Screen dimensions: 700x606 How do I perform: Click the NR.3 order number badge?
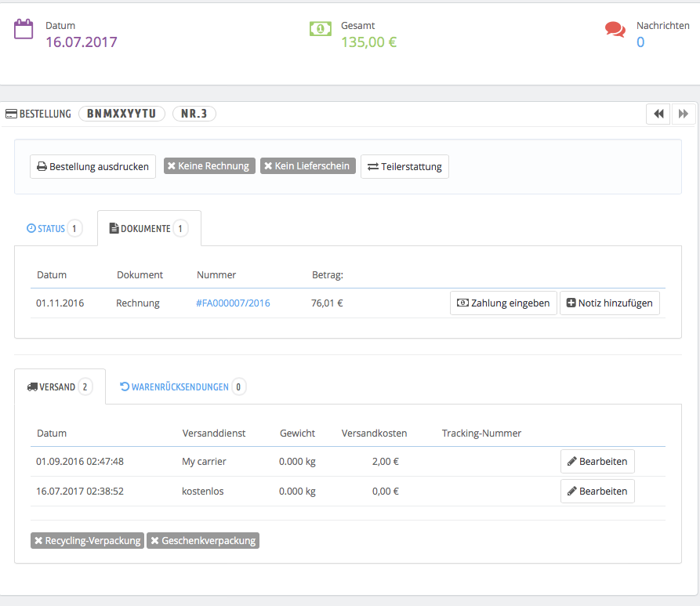[194, 114]
